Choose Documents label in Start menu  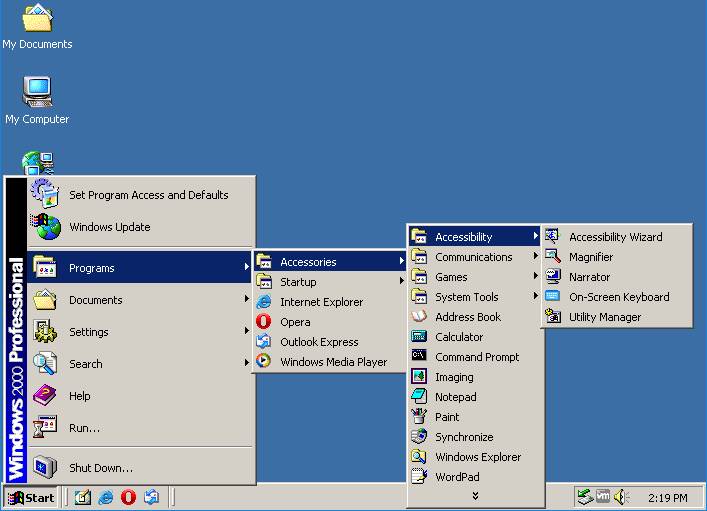point(96,300)
